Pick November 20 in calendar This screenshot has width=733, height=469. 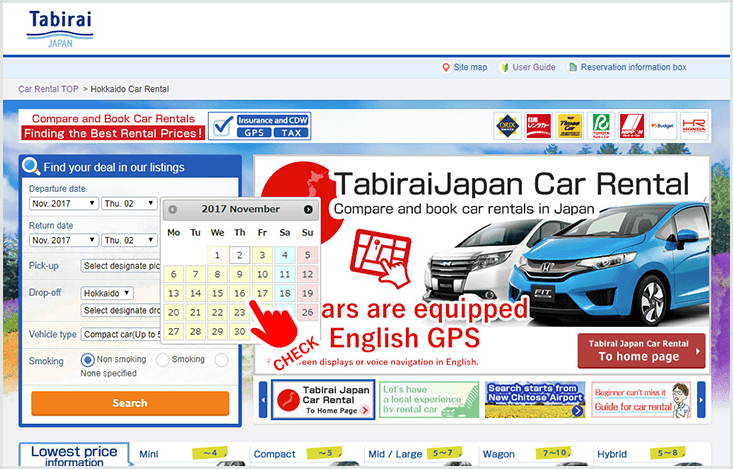tap(173, 312)
